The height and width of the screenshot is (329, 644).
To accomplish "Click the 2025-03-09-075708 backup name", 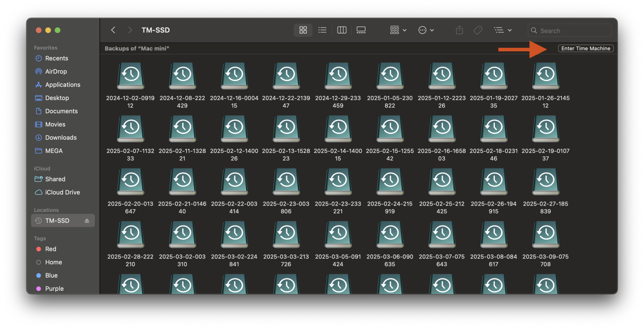I will point(545,260).
